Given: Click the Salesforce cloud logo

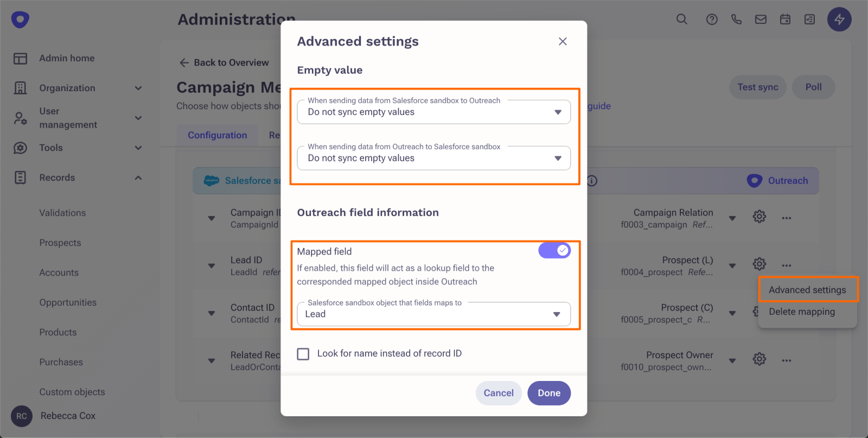Looking at the screenshot, I should coord(211,181).
